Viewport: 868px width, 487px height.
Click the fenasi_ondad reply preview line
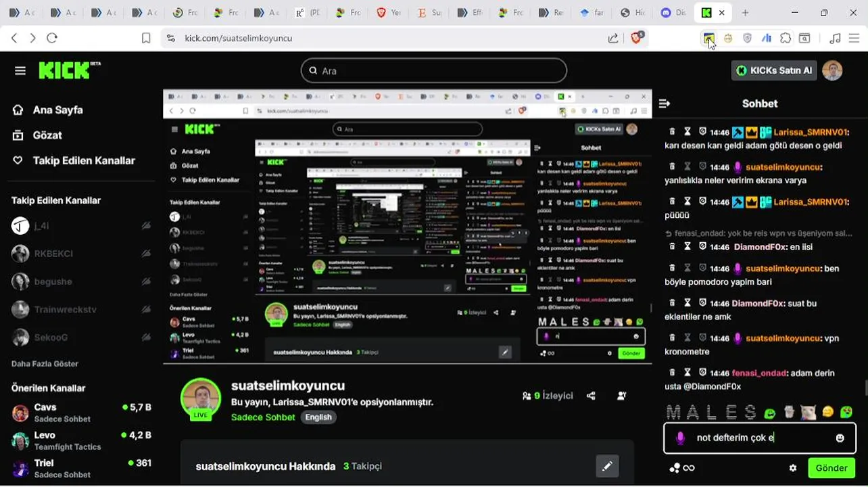click(x=758, y=233)
